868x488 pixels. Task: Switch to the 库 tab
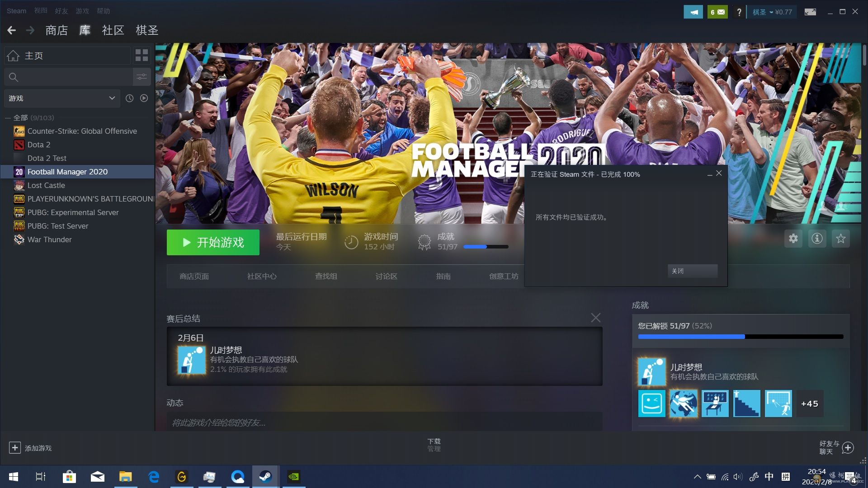click(x=85, y=30)
